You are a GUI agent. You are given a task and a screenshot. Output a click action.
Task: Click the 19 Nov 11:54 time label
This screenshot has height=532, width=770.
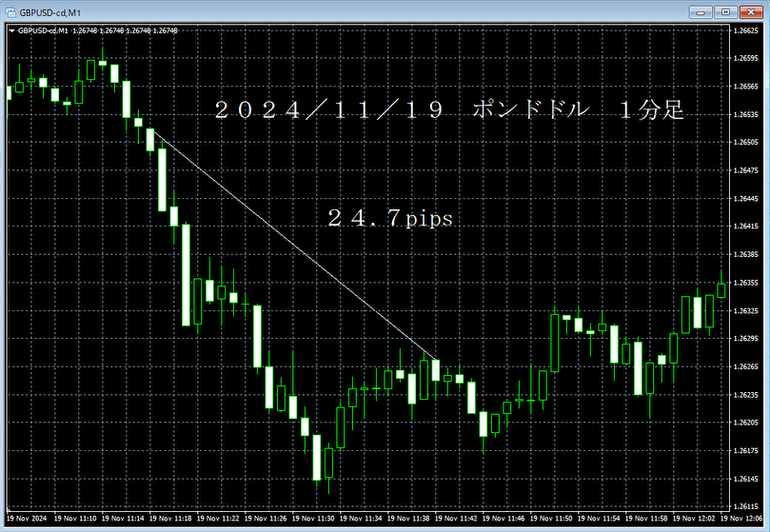pos(599,519)
